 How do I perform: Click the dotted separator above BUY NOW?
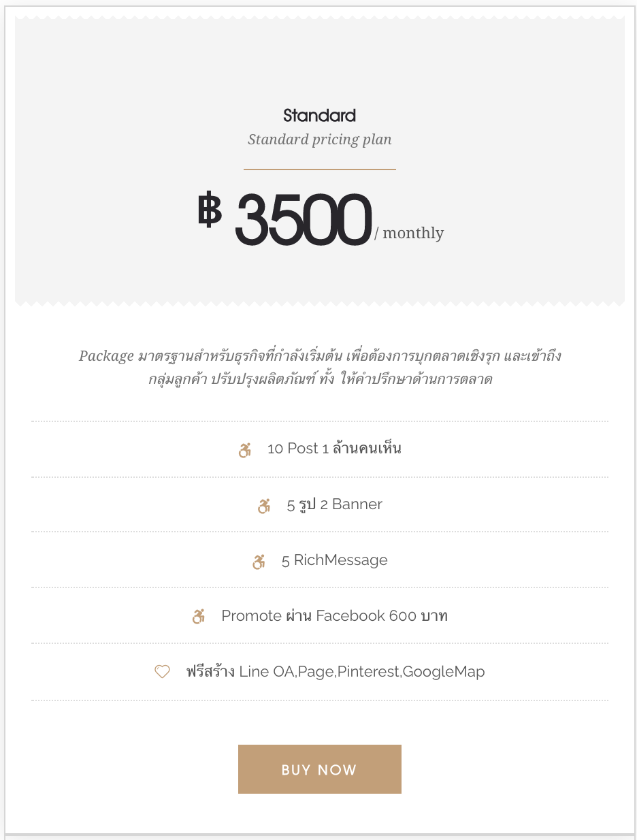click(x=320, y=700)
